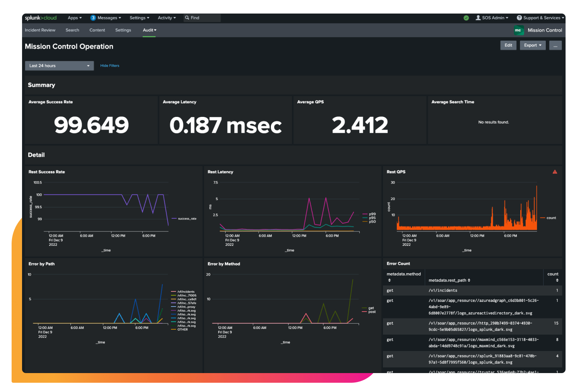This screenshot has height=387, width=588.
Task: Open the Incident Review tab
Action: tap(40, 30)
